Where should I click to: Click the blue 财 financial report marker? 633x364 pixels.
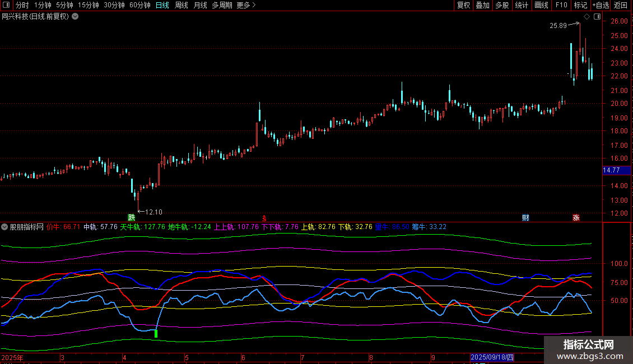click(525, 217)
